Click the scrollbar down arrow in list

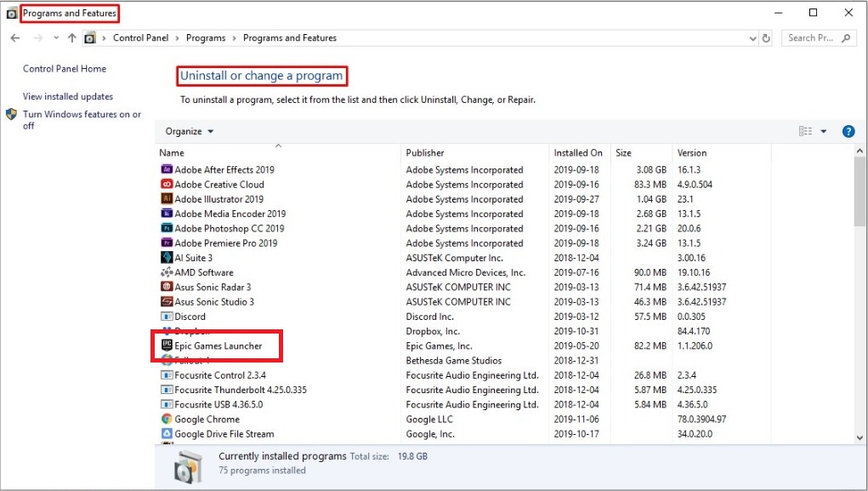coord(859,437)
